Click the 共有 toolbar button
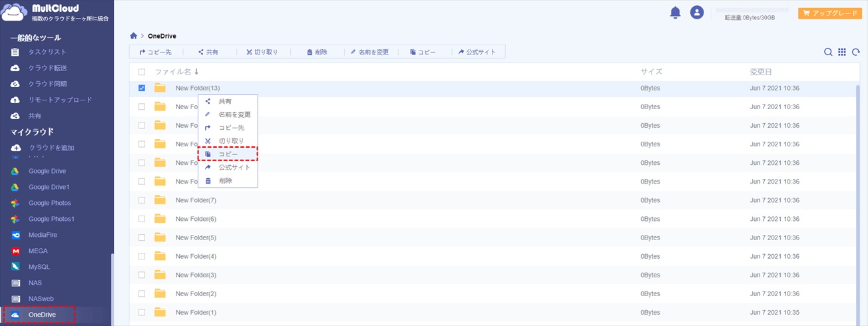Viewport: 868px width, 326px height. [208, 52]
